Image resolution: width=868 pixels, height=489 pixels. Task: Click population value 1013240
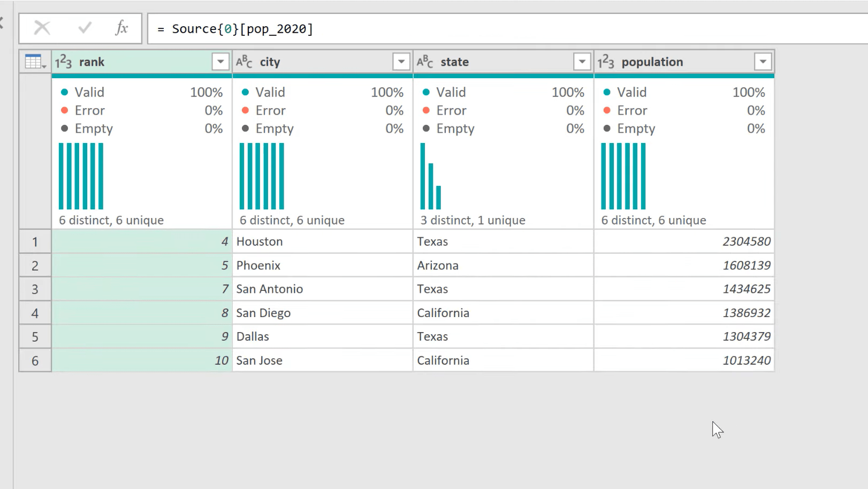tap(684, 360)
